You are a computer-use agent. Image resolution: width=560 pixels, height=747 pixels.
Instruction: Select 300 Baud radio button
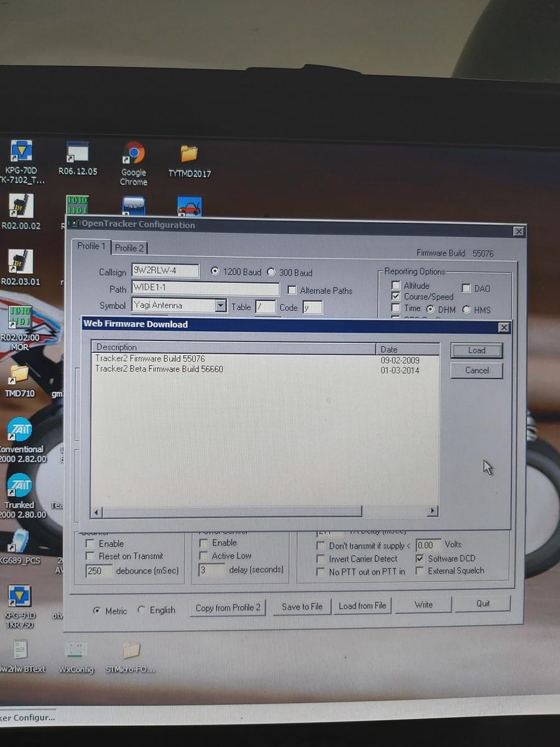pyautogui.click(x=271, y=272)
